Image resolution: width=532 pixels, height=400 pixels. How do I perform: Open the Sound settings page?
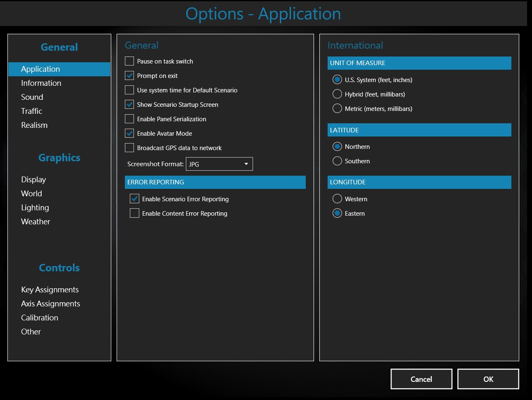coord(32,97)
